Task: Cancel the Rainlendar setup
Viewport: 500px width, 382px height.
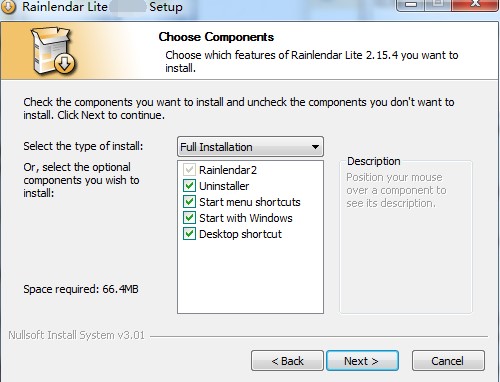Action: (x=448, y=361)
